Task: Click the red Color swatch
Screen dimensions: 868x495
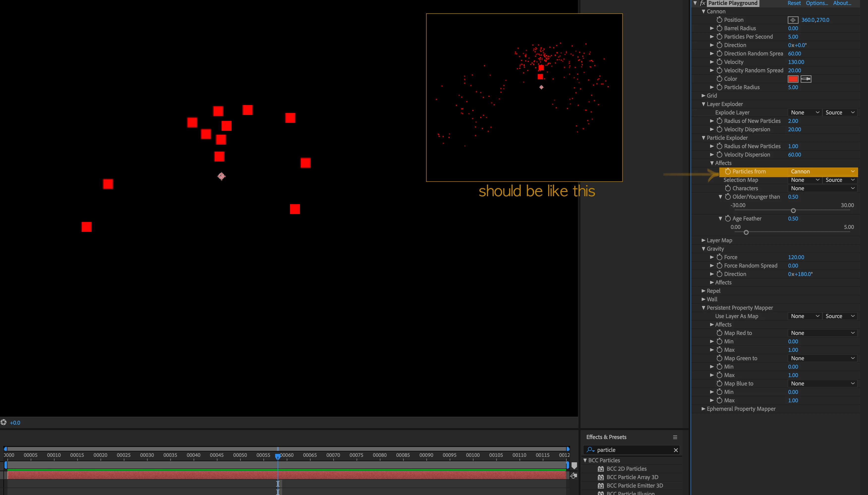Action: (793, 79)
